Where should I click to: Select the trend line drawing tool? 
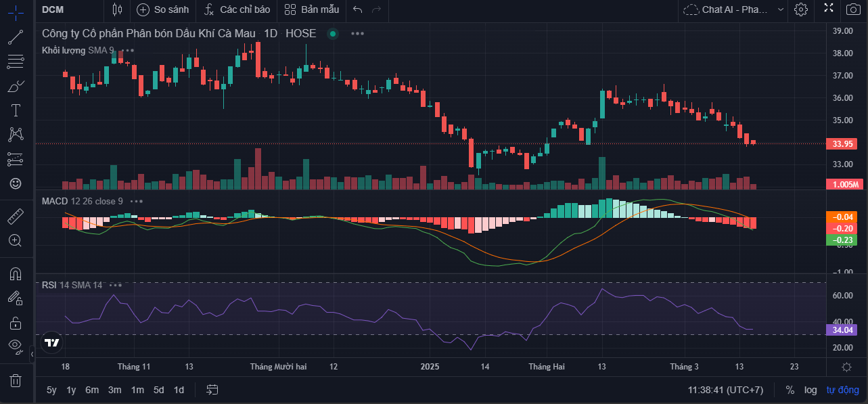point(15,37)
